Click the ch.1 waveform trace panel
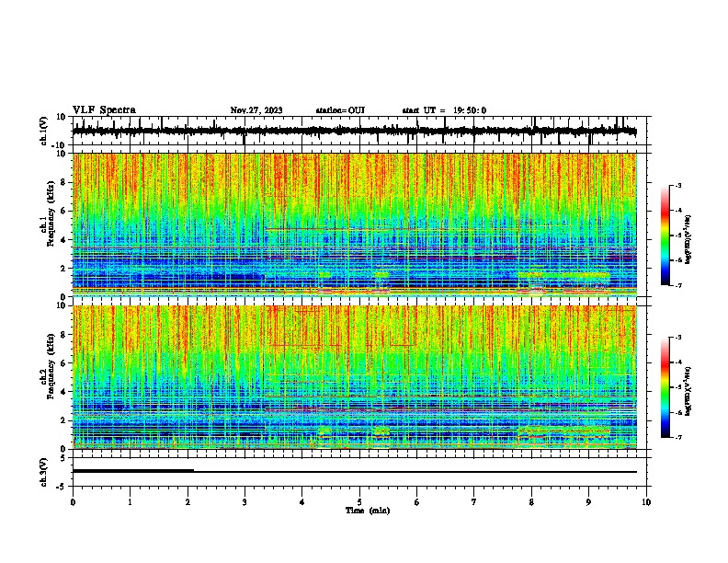728x563 pixels. pyautogui.click(x=361, y=131)
